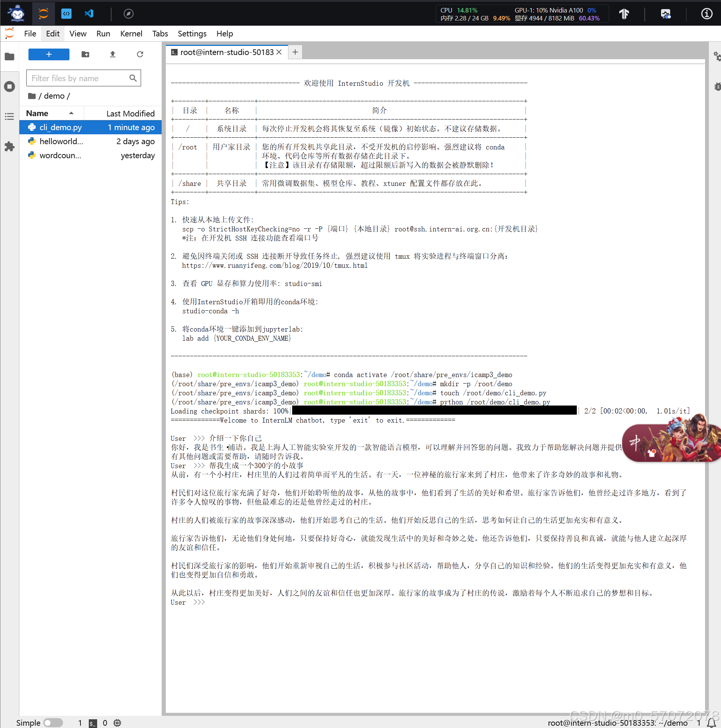Click '2 days ago' modified date
This screenshot has width=721, height=728.
(135, 142)
